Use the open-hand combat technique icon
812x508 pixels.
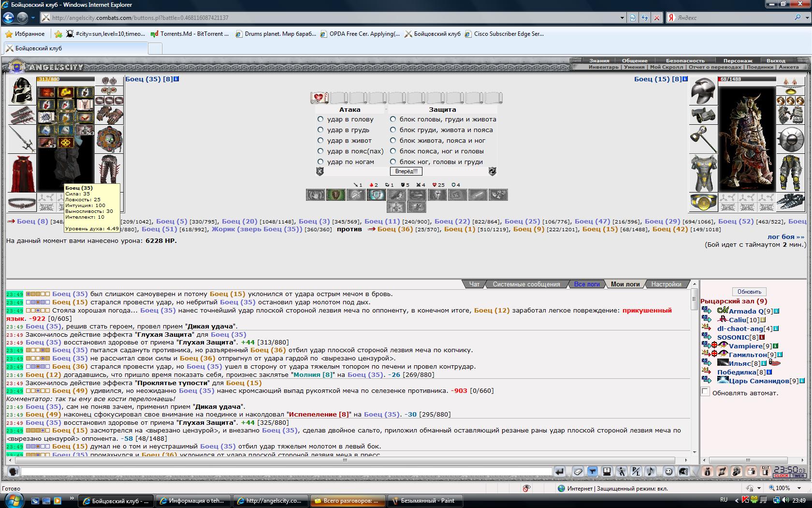tap(315, 194)
